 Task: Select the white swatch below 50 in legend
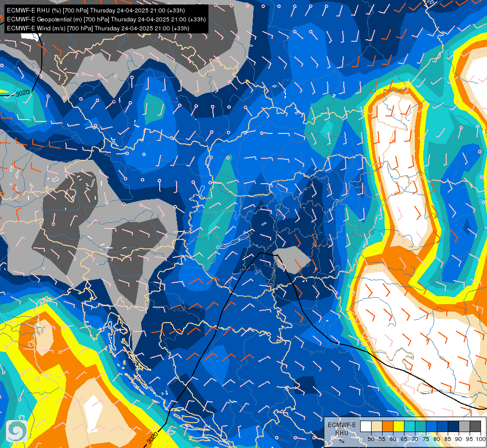click(366, 426)
